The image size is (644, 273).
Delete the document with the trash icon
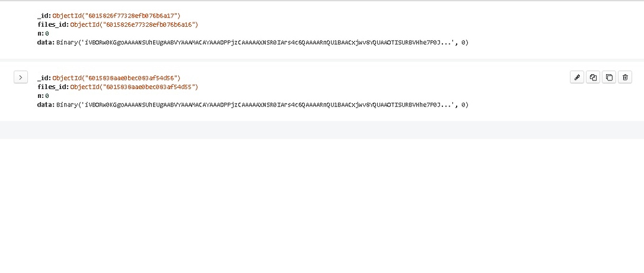(625, 77)
